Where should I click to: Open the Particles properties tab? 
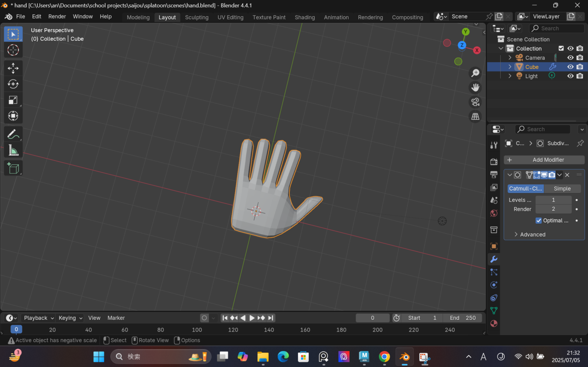click(494, 272)
